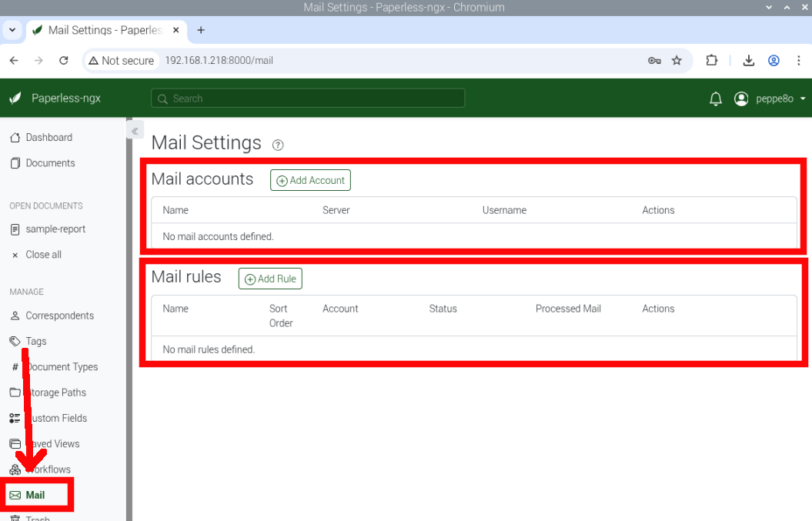812x521 pixels.
Task: Click the Add Account button
Action: coord(310,180)
